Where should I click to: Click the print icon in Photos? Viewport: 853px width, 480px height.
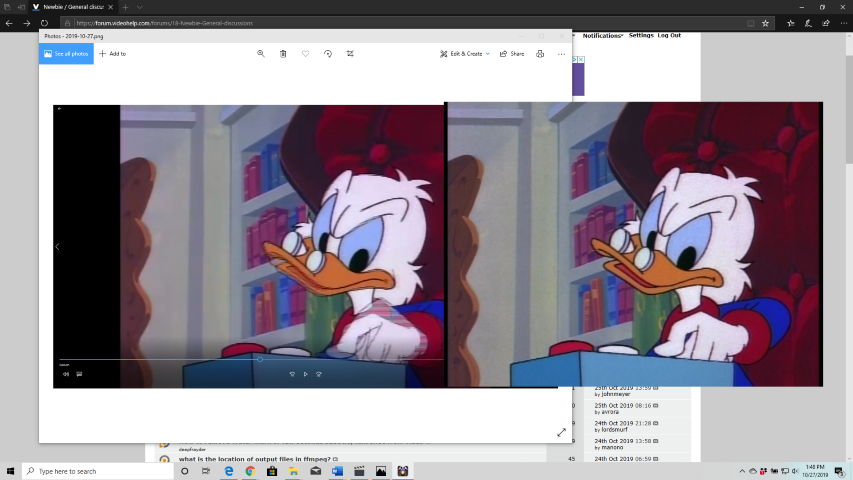540,53
